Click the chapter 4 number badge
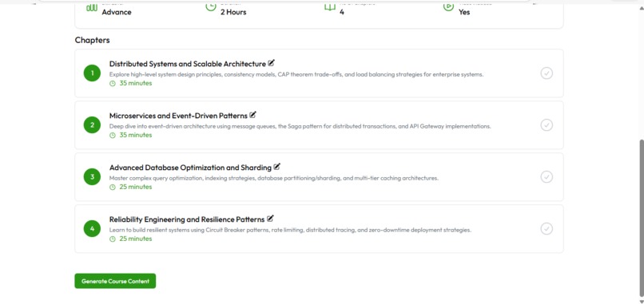Image resolution: width=644 pixels, height=304 pixels. (92, 228)
